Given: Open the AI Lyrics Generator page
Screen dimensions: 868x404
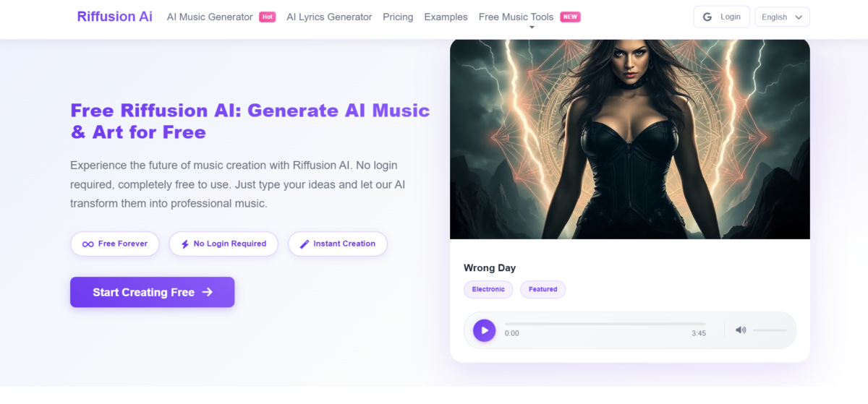Looking at the screenshot, I should tap(329, 17).
